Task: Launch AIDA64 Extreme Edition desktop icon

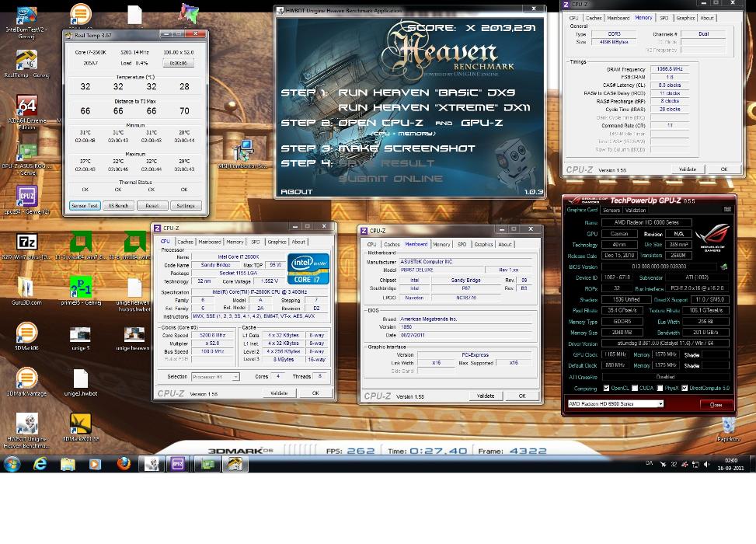Action: 27,112
